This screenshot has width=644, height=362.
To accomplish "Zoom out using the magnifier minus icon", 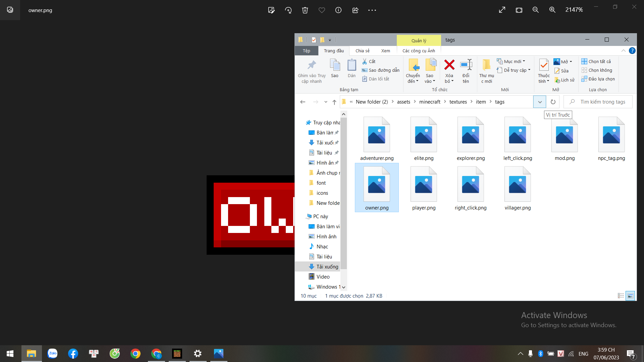I will coord(536,10).
